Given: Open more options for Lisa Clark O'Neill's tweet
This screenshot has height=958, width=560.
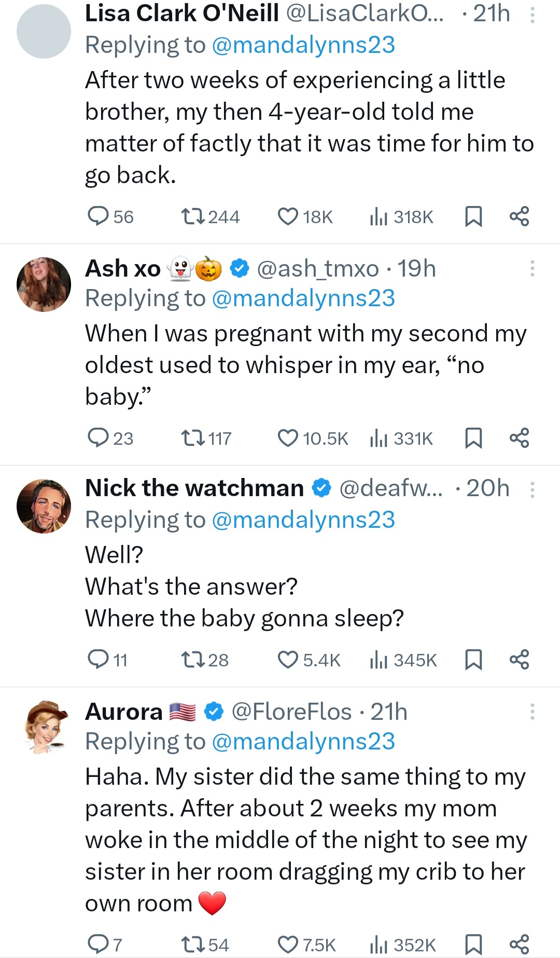Looking at the screenshot, I should [532, 16].
